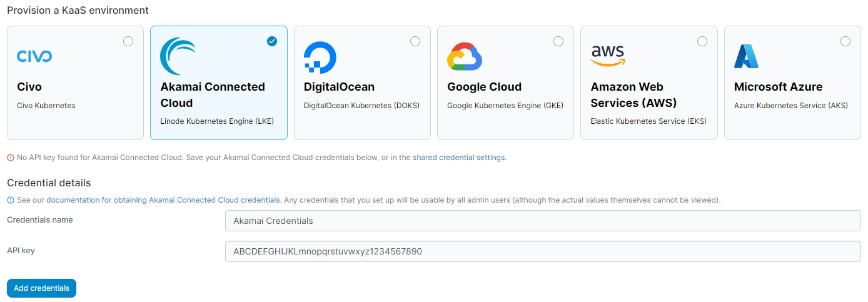Choose the Google Cloud radio option

pos(558,41)
